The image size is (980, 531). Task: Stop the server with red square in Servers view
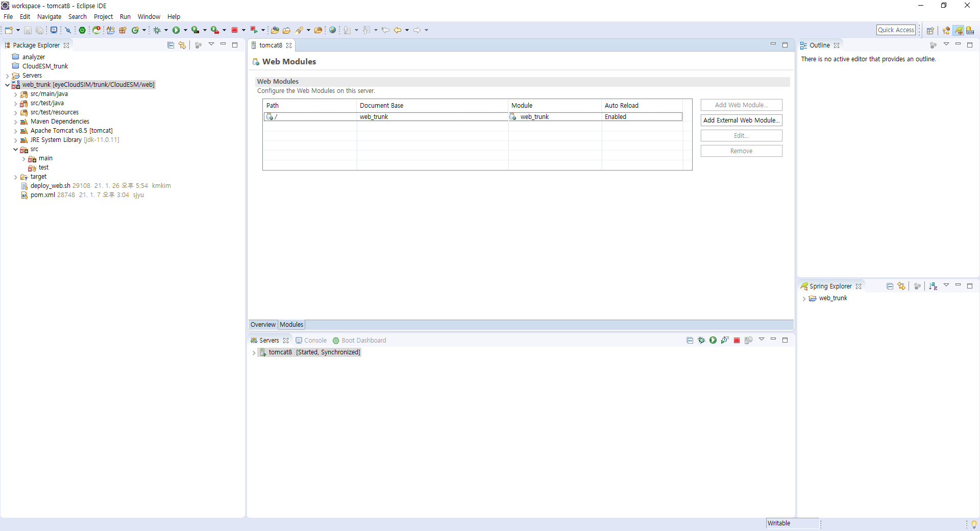(737, 341)
